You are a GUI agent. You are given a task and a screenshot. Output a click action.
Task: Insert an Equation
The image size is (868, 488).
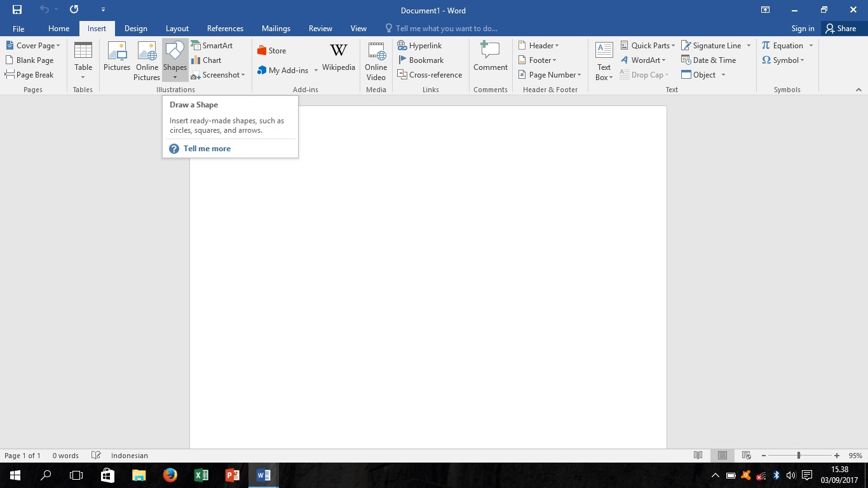point(782,46)
